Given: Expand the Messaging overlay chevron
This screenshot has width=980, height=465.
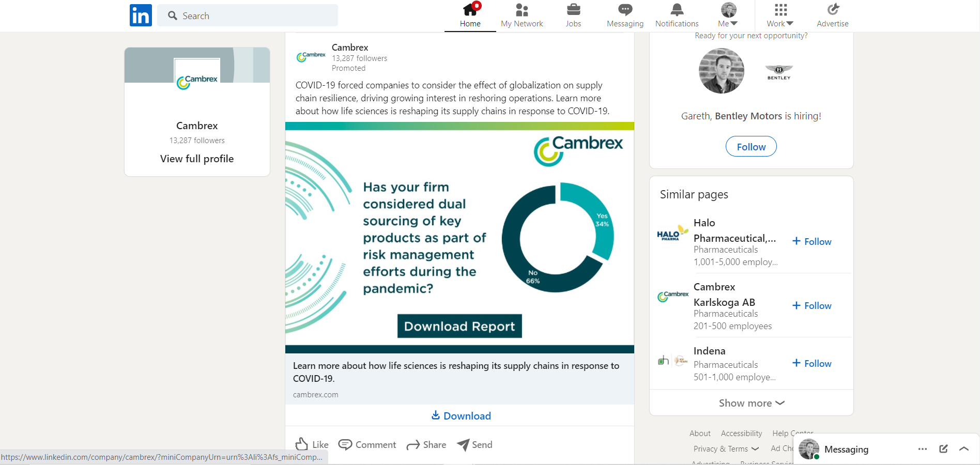Looking at the screenshot, I should [964, 449].
